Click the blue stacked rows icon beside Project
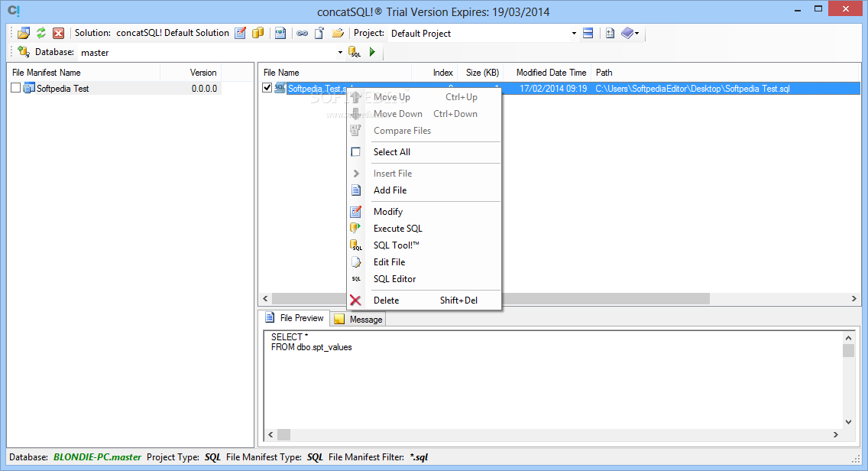Image resolution: width=868 pixels, height=471 pixels. coord(588,33)
